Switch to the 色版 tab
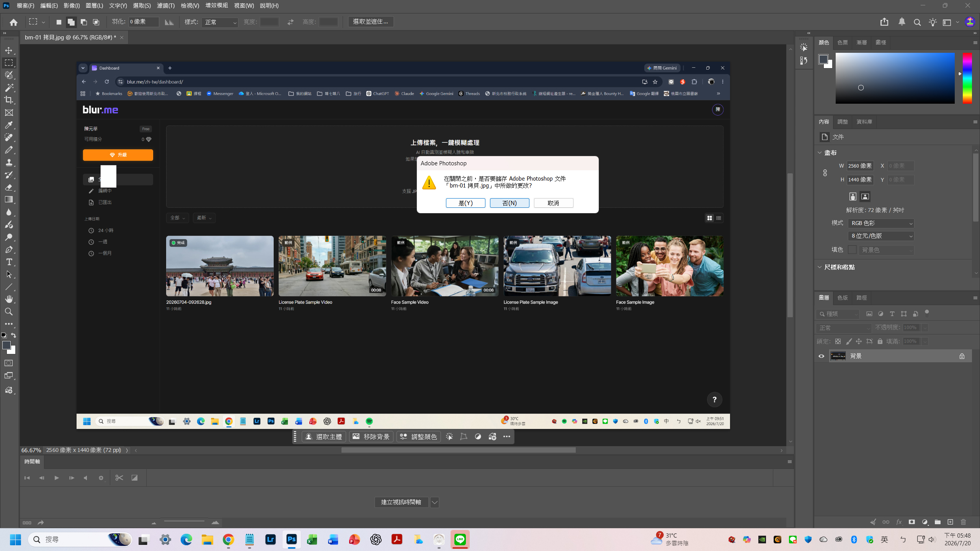980x551 pixels. (x=843, y=298)
